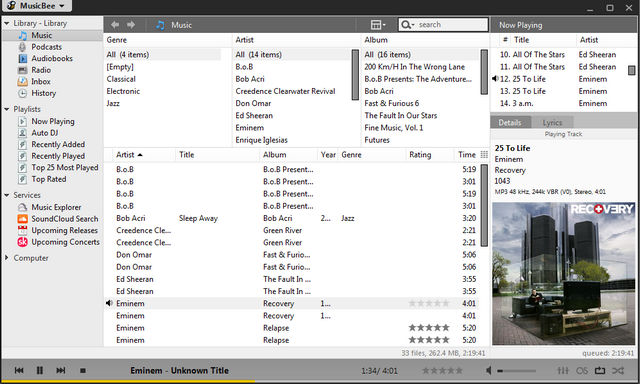The image size is (640, 384).
Task: Rate the playing track in player bar
Action: coord(442,371)
